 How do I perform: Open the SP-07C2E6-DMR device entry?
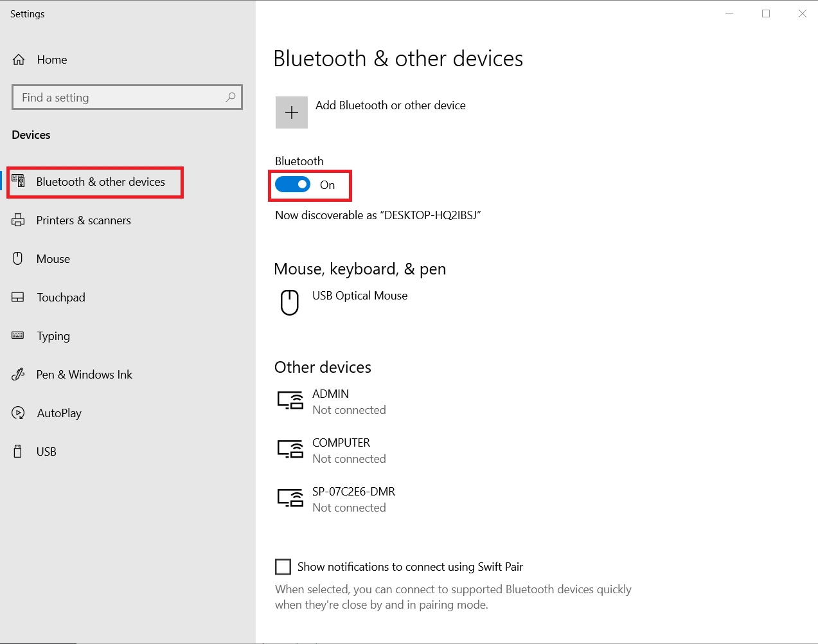[353, 498]
